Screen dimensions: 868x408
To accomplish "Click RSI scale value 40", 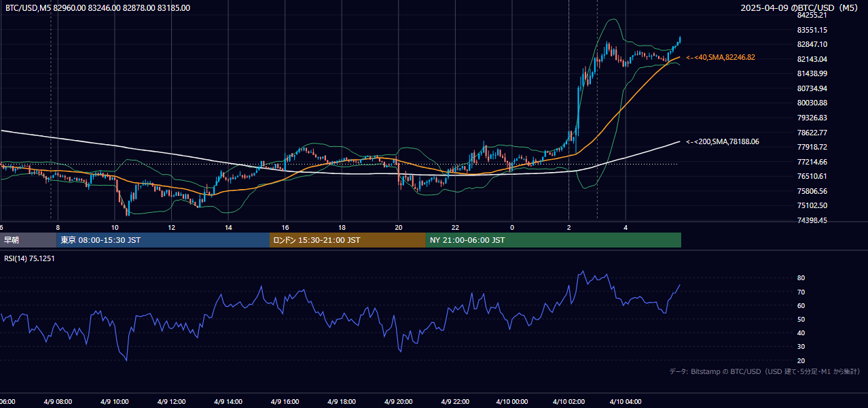I will (801, 333).
